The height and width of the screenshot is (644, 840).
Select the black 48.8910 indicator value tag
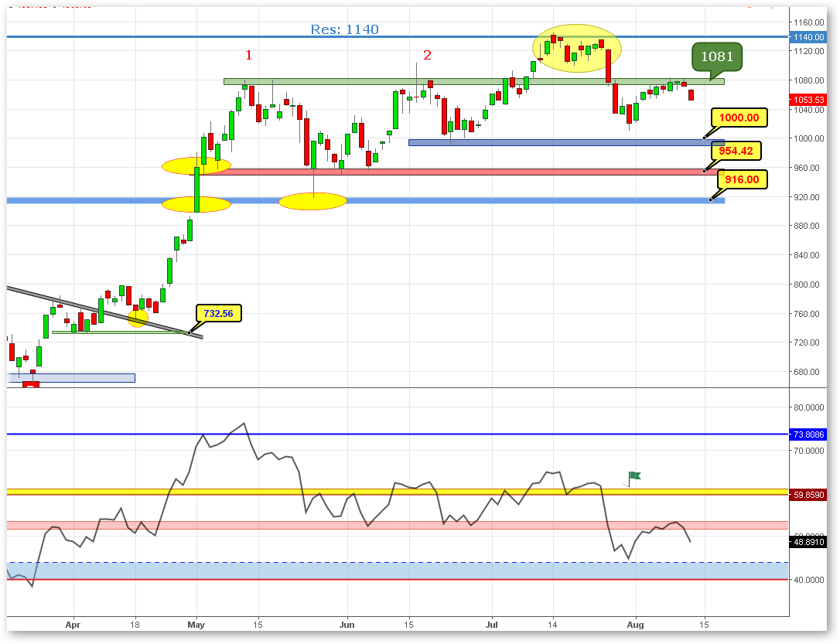tap(808, 542)
